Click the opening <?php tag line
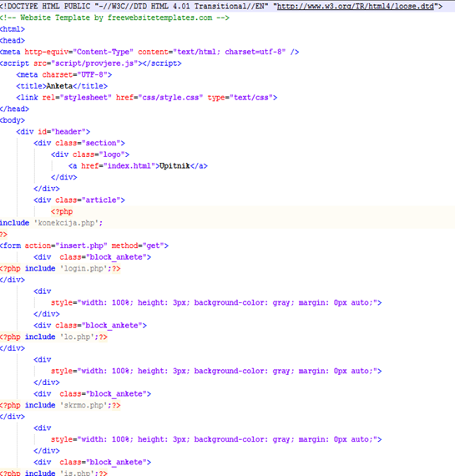The width and height of the screenshot is (455, 476). pos(62,211)
